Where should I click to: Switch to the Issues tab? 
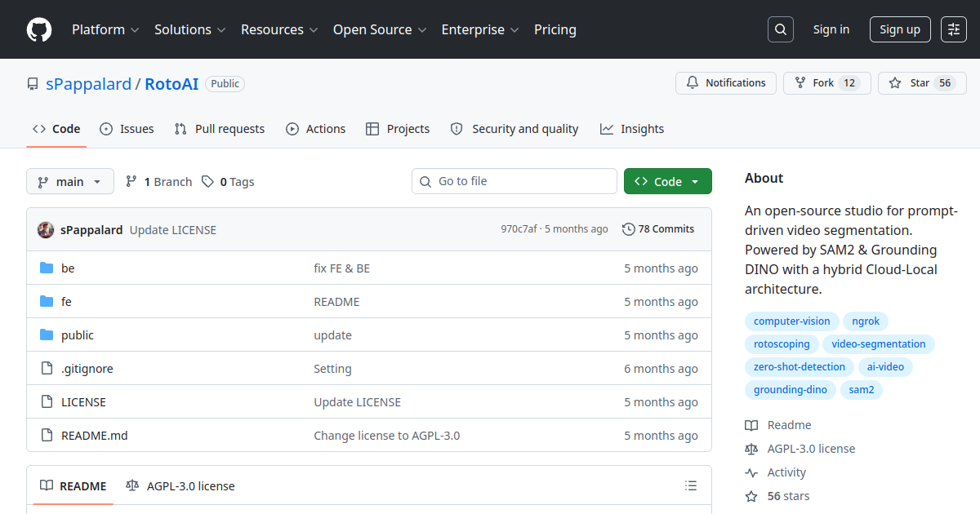coord(127,129)
